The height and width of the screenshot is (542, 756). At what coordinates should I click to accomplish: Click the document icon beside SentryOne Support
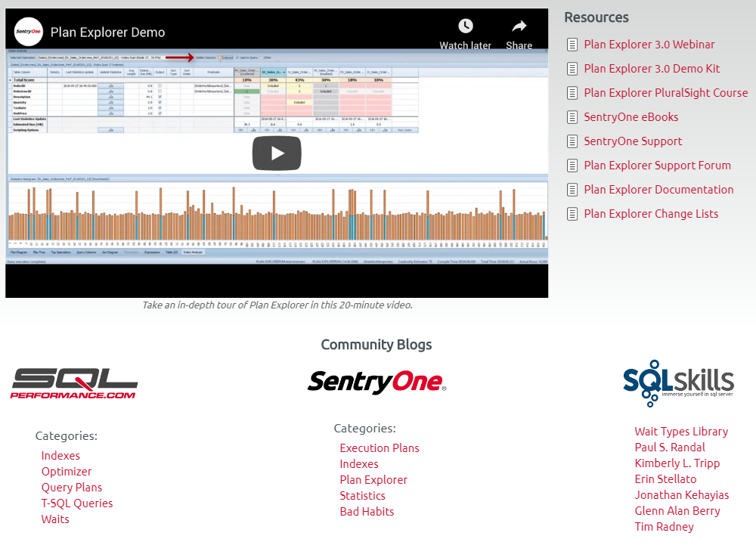coord(572,141)
